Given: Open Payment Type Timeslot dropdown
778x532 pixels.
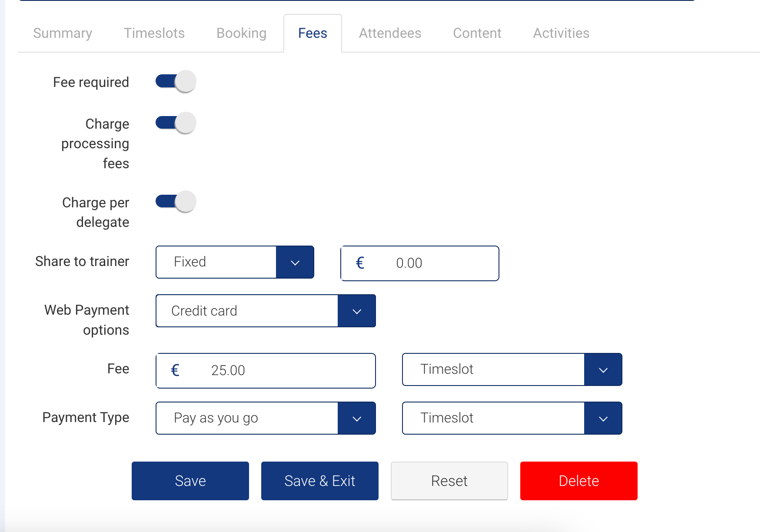Looking at the screenshot, I should point(603,419).
